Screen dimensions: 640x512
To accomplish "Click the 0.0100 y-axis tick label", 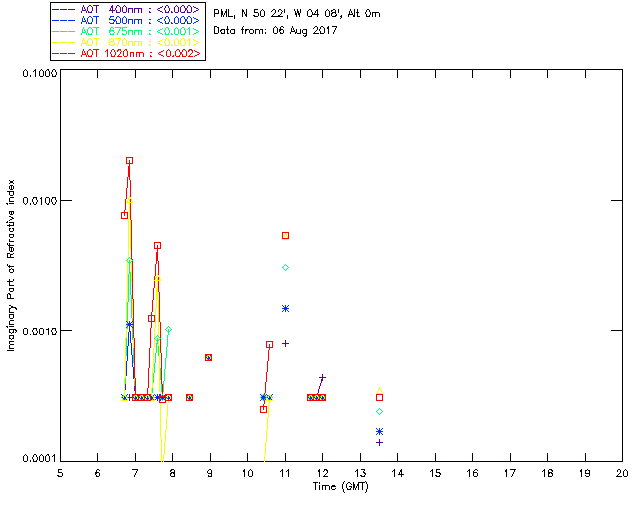I will click(x=40, y=201).
